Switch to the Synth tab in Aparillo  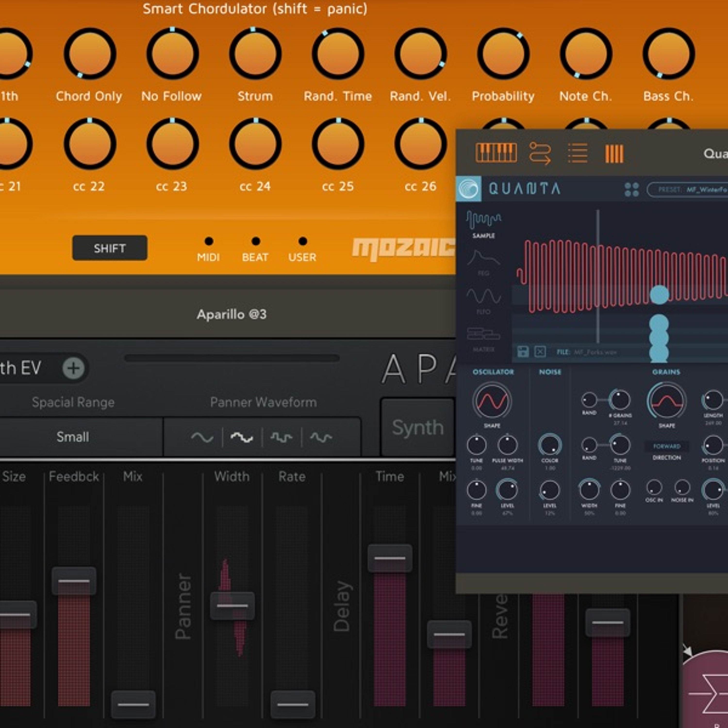pyautogui.click(x=417, y=427)
